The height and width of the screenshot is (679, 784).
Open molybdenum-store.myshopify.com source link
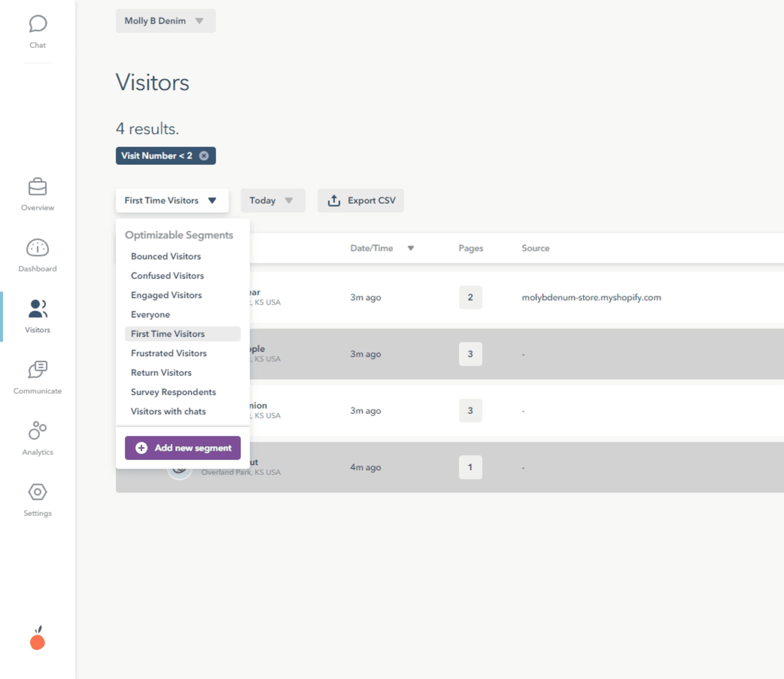point(591,297)
